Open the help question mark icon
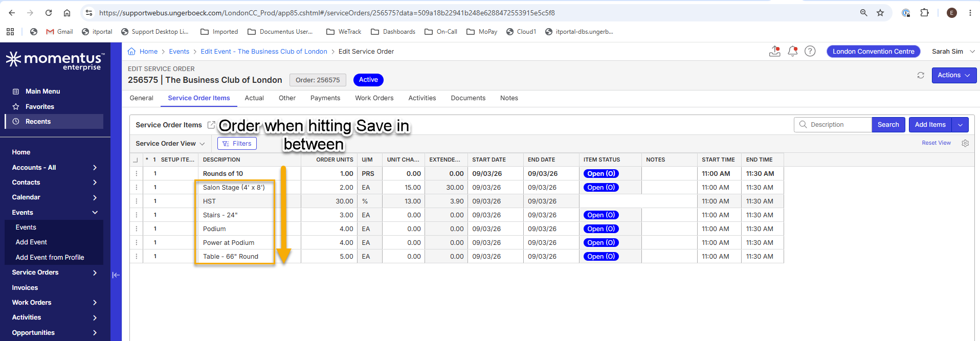 click(x=810, y=51)
